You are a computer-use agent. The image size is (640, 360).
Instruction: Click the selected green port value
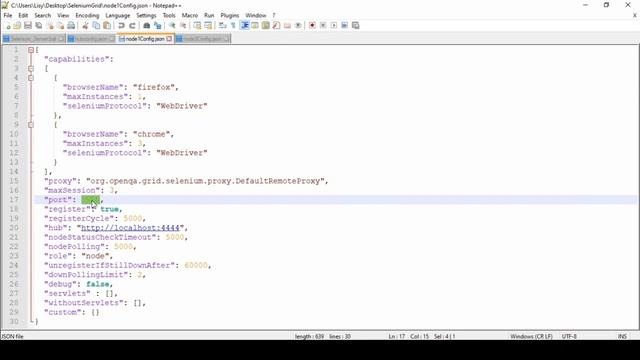(x=90, y=200)
